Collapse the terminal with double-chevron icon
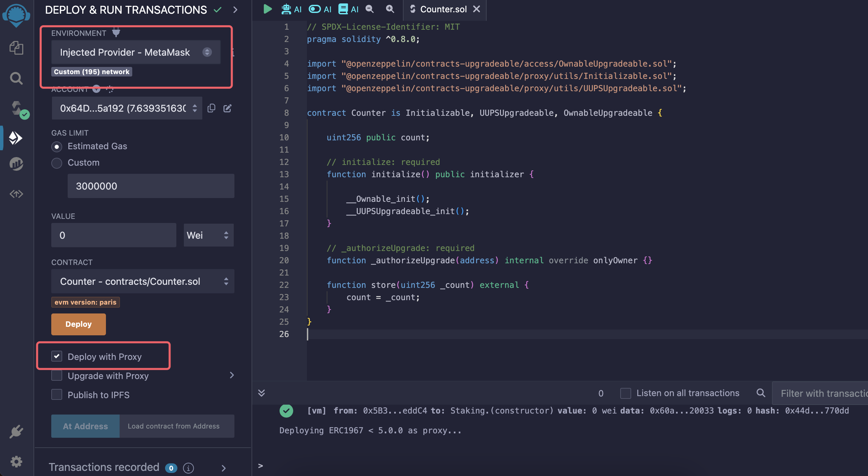This screenshot has width=868, height=476. (261, 393)
